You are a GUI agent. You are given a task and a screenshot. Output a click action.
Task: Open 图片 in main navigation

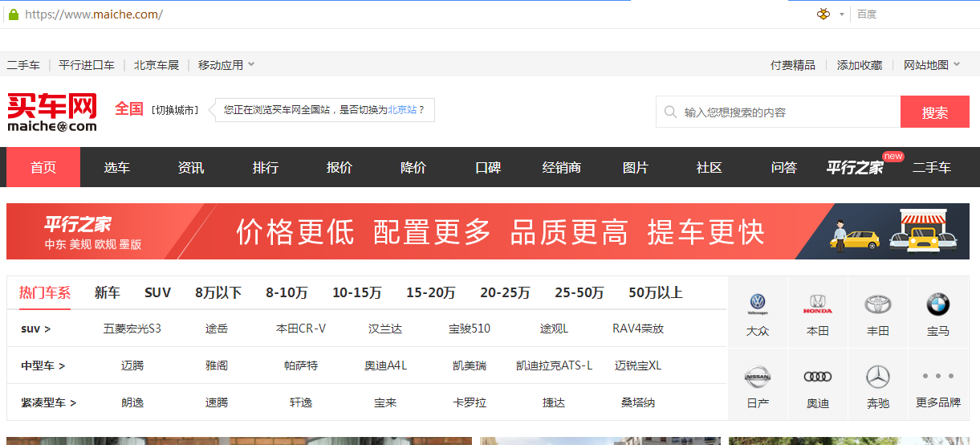(636, 167)
